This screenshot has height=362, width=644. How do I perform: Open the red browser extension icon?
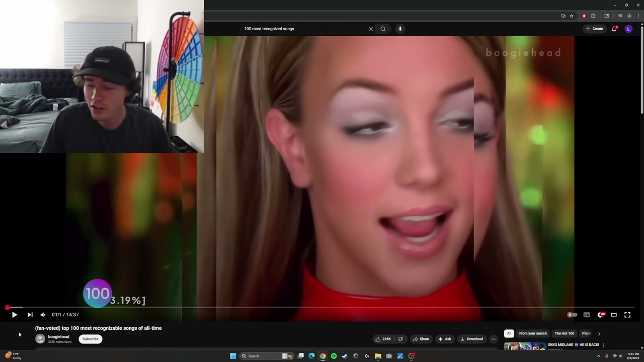click(x=584, y=16)
